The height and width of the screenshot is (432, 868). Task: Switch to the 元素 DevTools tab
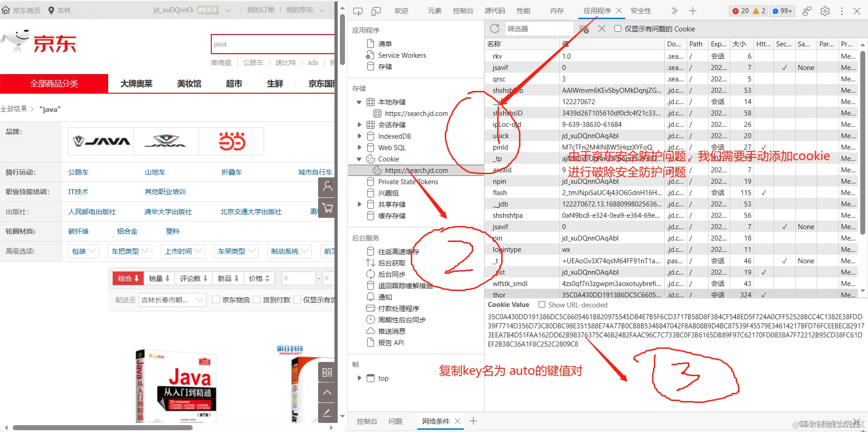coord(434,11)
